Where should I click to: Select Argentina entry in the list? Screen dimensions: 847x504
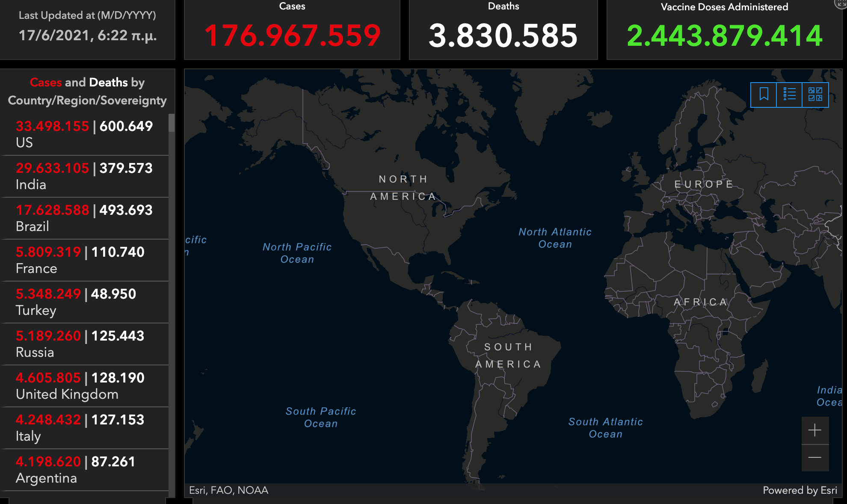[x=84, y=469]
